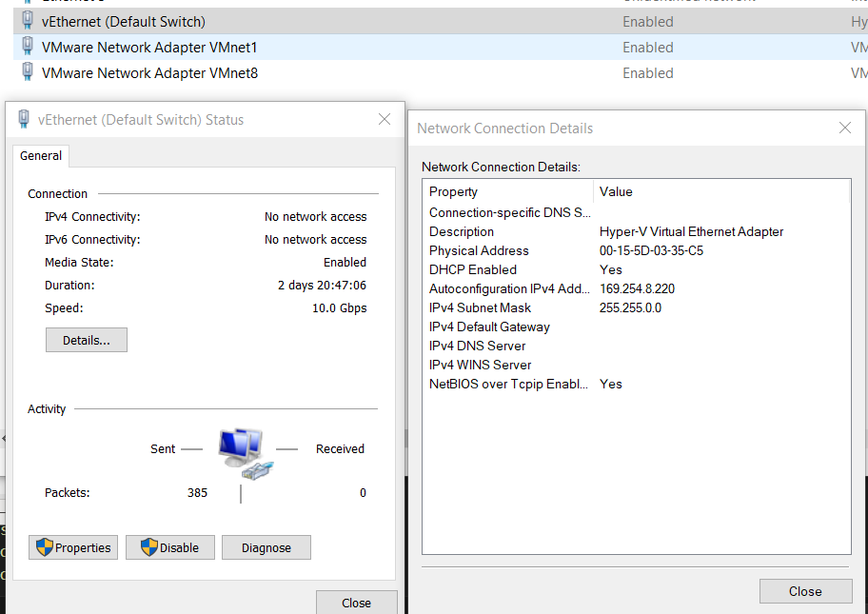Screen dimensions: 868x614
Task: Click the Status window title bar adapter icon
Action: (x=24, y=119)
